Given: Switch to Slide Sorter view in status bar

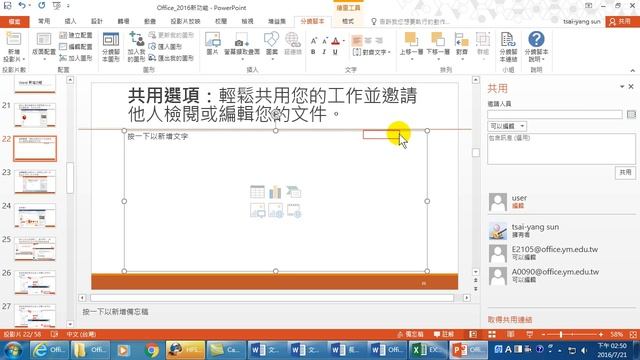Looking at the screenshot, I should pos(492,334).
